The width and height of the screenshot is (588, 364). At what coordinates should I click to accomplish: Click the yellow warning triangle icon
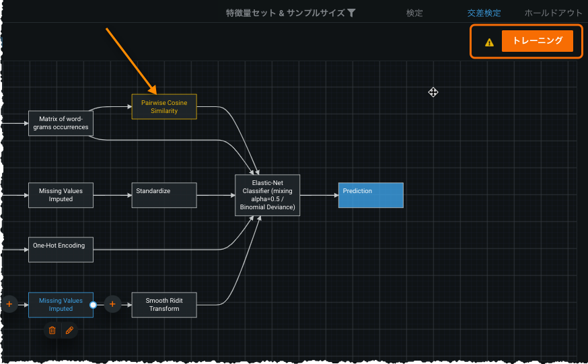click(489, 42)
